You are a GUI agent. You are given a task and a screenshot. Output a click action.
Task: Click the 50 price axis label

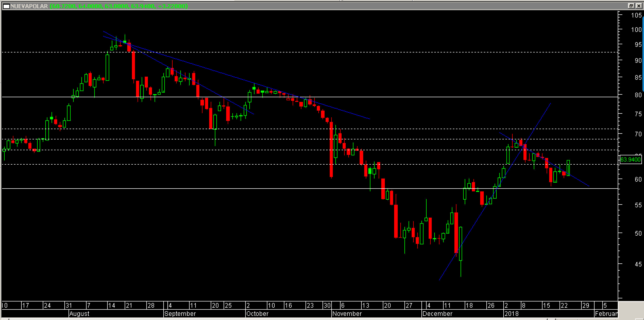click(x=638, y=233)
